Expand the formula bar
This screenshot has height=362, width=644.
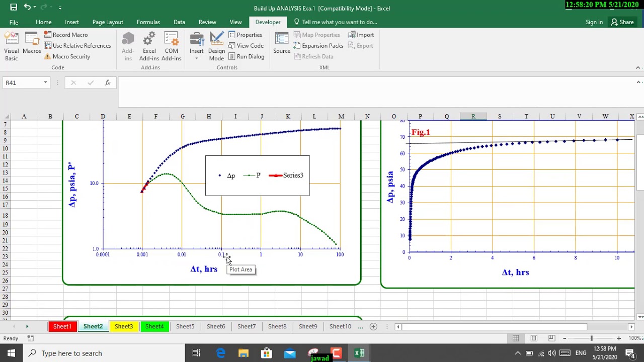click(x=639, y=82)
